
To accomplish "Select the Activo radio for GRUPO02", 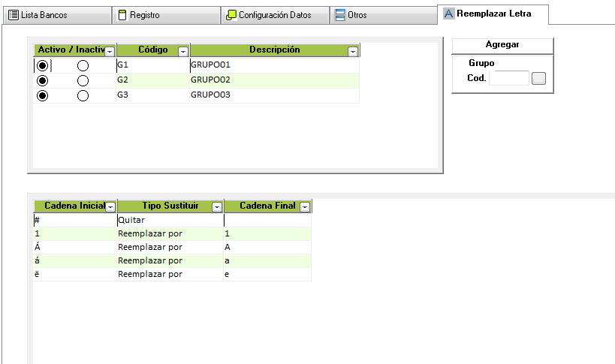I will pos(42,81).
